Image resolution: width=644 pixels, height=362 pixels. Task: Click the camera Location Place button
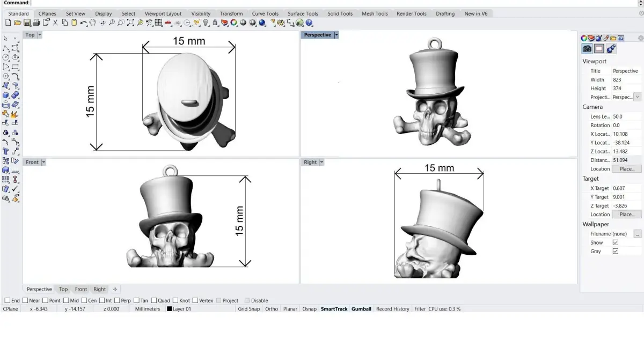pos(627,168)
